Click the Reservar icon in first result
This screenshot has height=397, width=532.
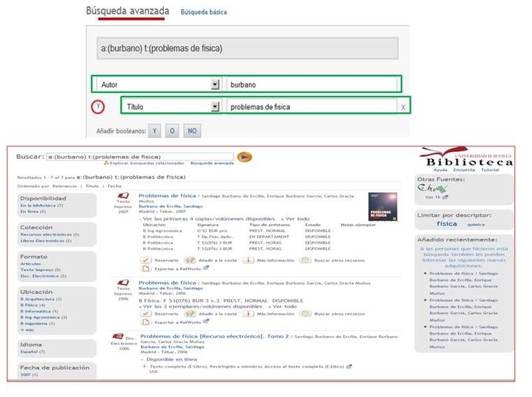146,260
